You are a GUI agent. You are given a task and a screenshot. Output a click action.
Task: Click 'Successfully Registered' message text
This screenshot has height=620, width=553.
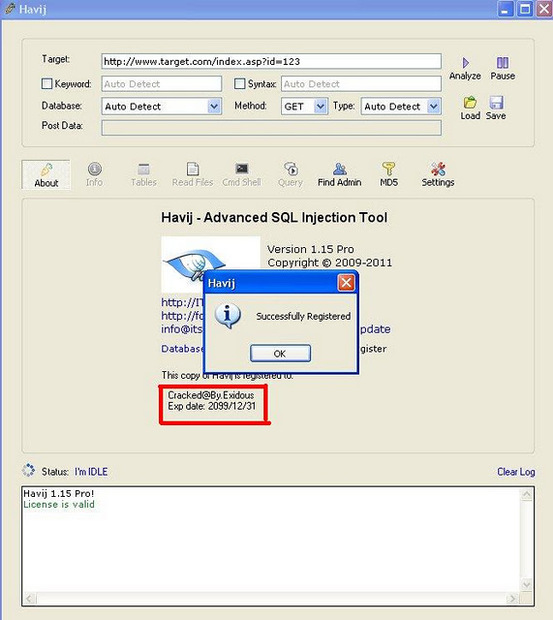click(303, 316)
